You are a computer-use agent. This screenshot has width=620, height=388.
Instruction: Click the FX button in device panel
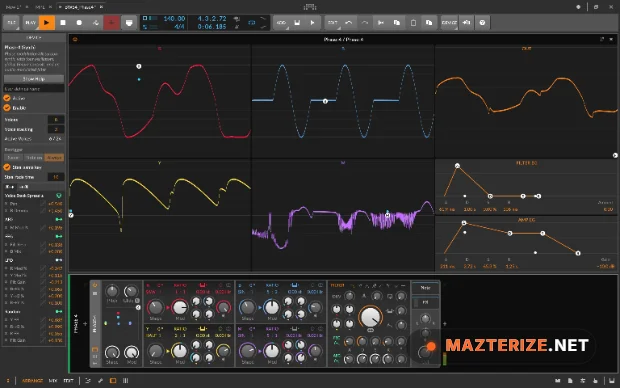[x=425, y=303]
